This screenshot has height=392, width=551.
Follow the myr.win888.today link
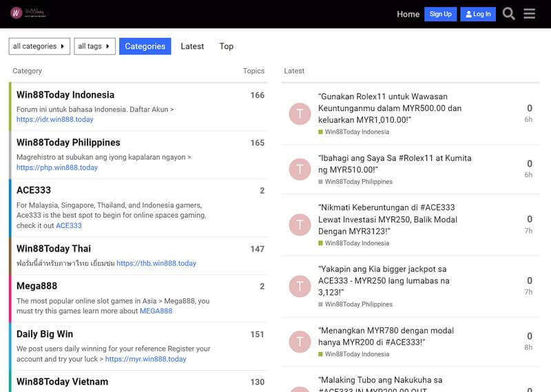[145, 359]
